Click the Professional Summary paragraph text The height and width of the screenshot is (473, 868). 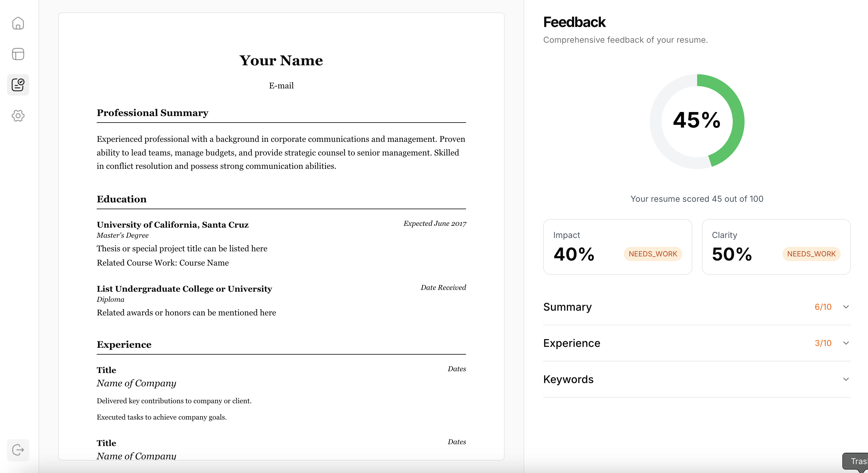tap(281, 153)
